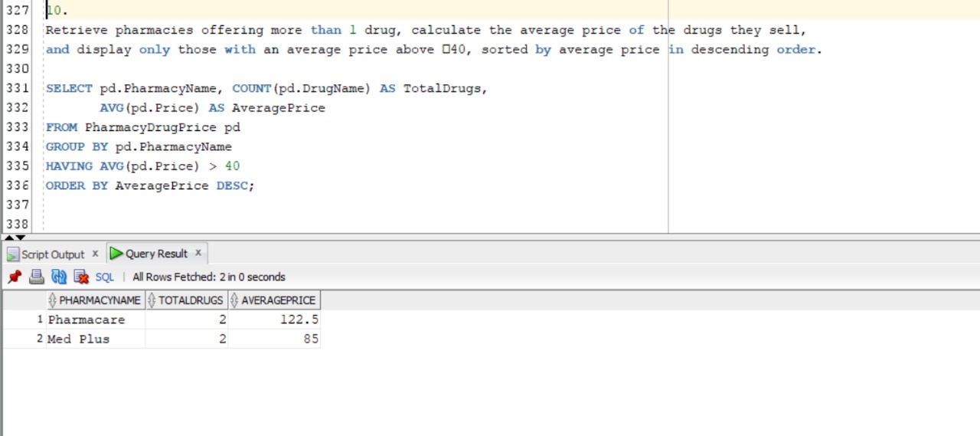Sort by TOTALDRUGS column header

coord(186,300)
